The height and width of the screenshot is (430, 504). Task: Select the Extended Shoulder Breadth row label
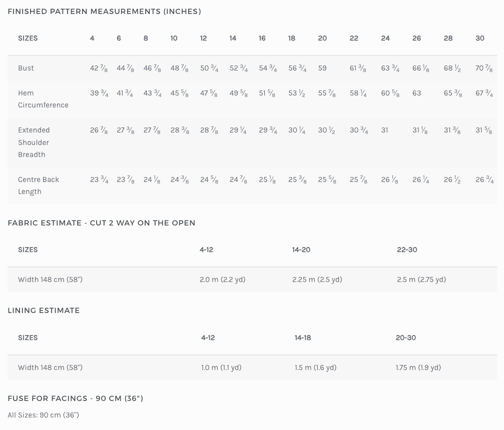click(x=34, y=142)
